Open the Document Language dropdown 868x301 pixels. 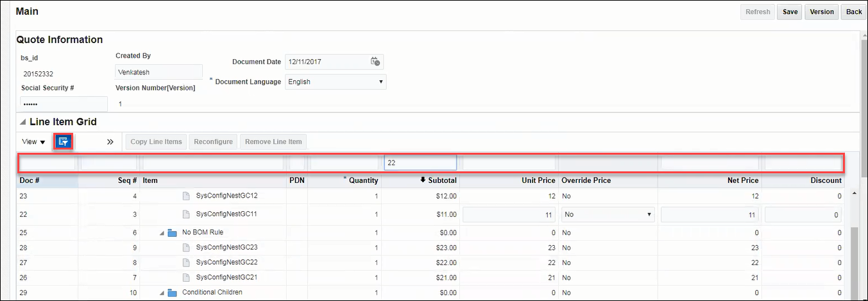pos(336,82)
